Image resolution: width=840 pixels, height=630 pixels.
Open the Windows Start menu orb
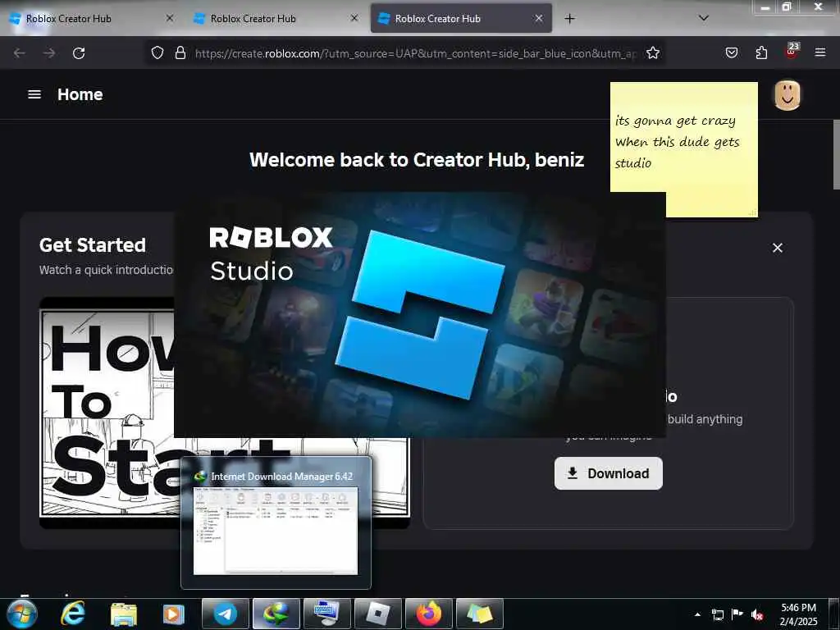point(21,614)
